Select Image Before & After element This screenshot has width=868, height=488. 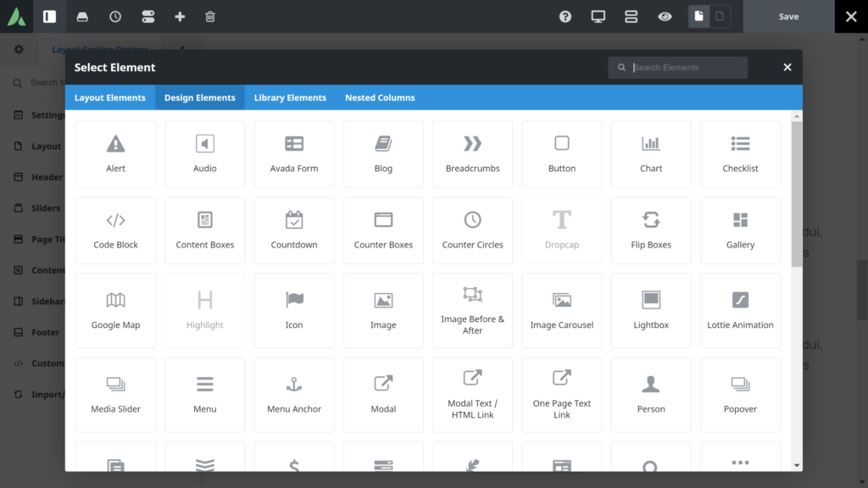point(472,310)
